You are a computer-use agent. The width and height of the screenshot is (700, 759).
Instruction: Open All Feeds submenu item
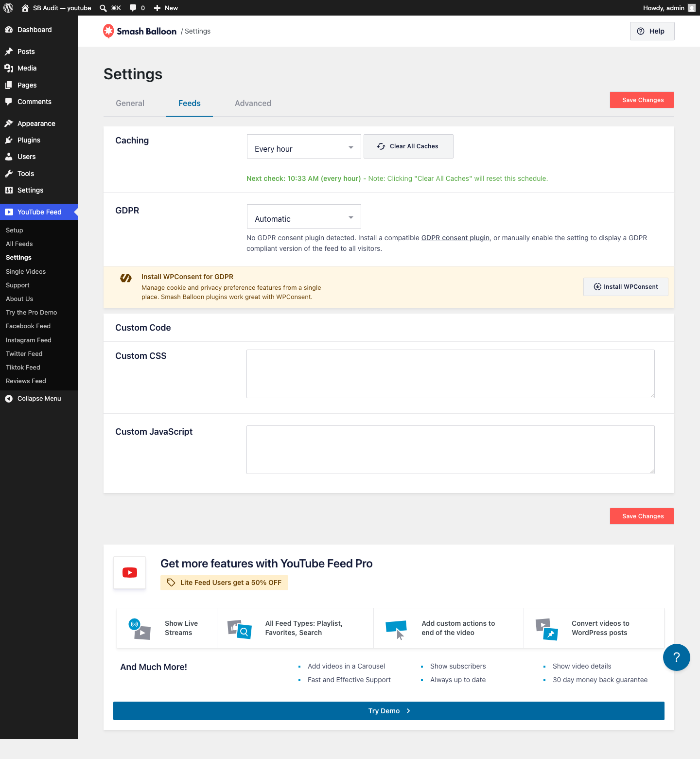pyautogui.click(x=19, y=244)
